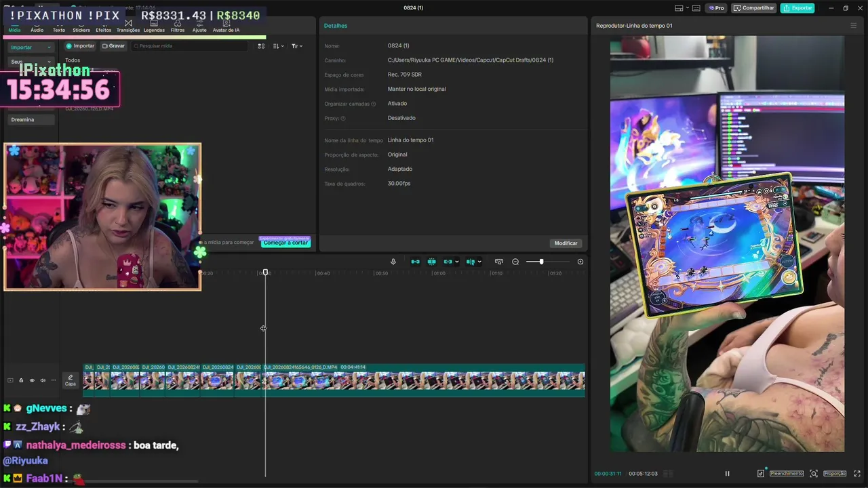Click the Começar a cortar button
This screenshot has width=868, height=488.
285,243
